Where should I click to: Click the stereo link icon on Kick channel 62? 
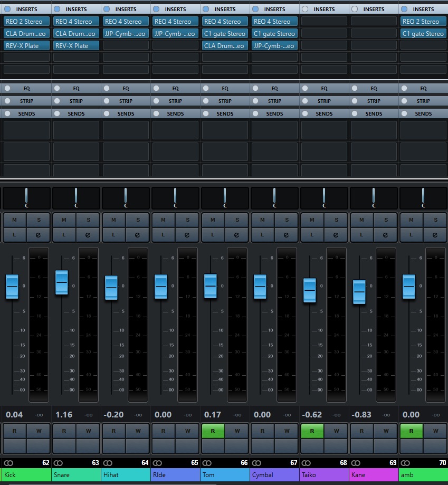tap(8, 463)
